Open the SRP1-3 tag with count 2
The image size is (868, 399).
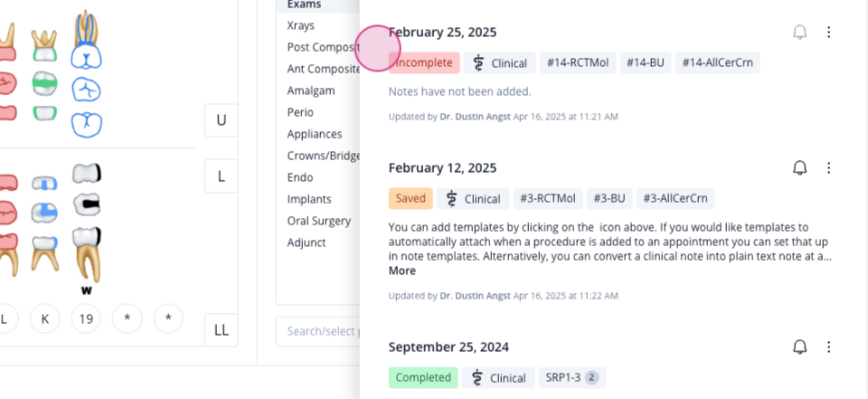572,377
